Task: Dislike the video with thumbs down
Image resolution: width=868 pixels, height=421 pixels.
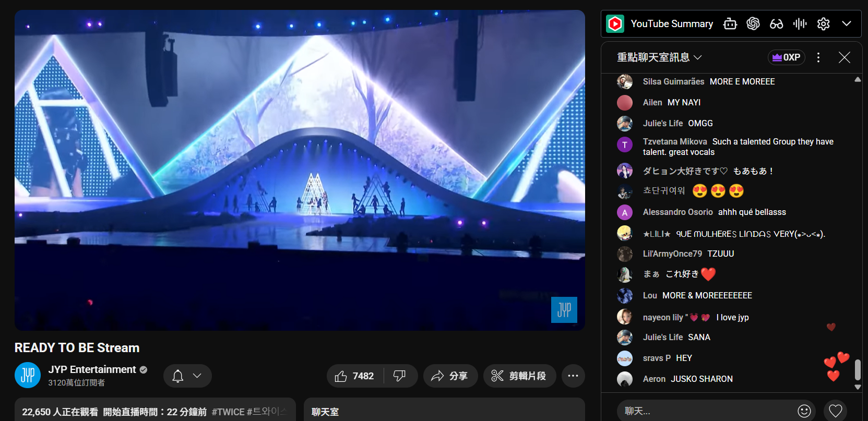Action: [x=400, y=376]
